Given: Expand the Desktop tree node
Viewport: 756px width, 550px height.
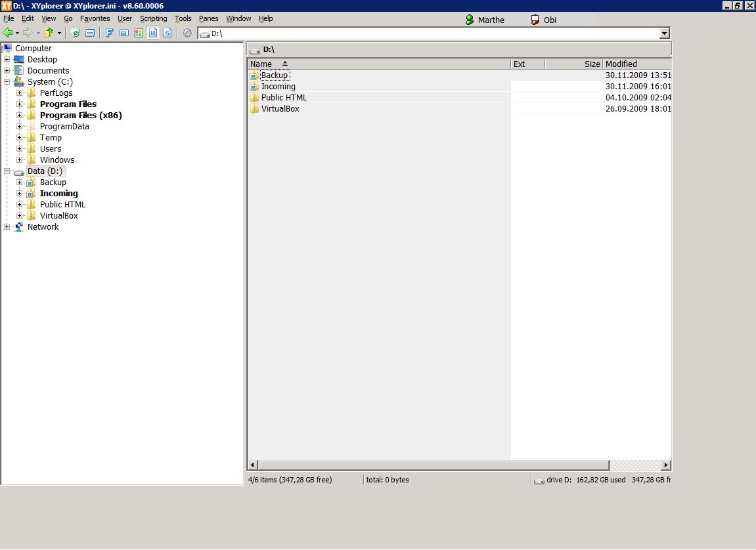Looking at the screenshot, I should click(x=7, y=59).
